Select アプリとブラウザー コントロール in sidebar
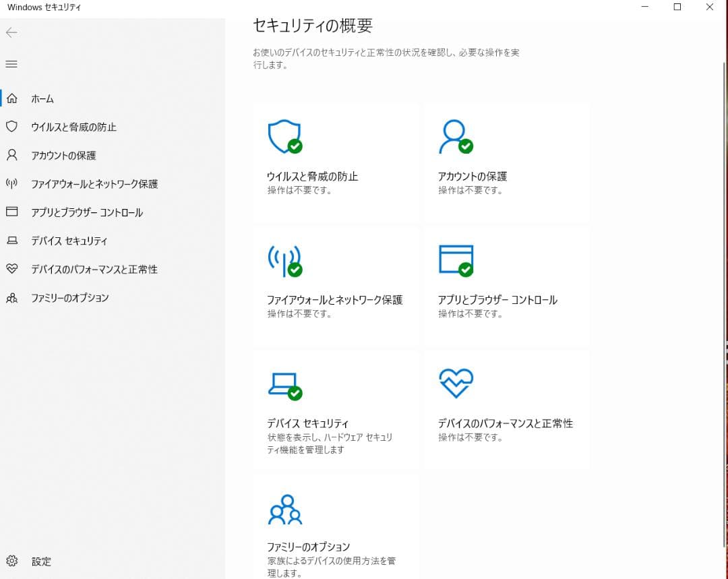This screenshot has width=728, height=579. [x=87, y=212]
